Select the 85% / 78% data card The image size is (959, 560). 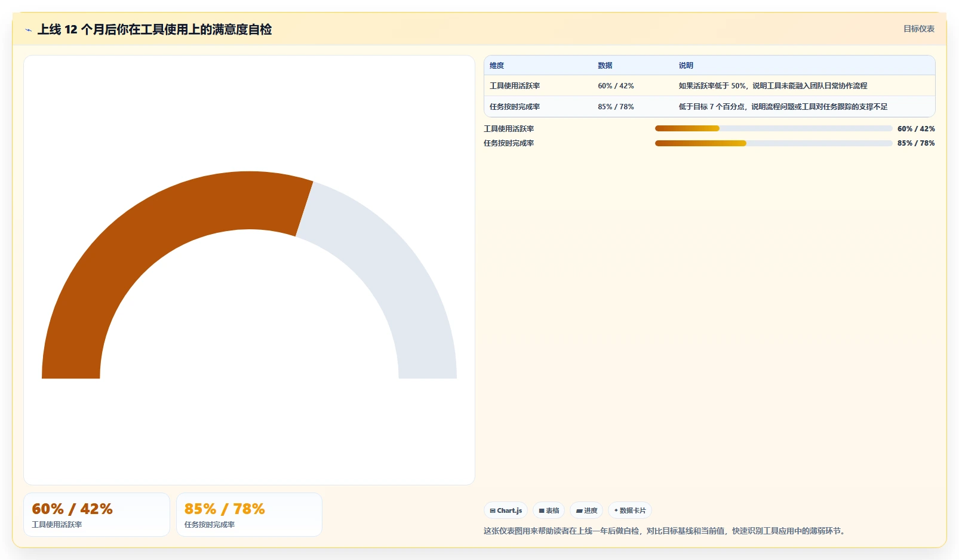249,515
